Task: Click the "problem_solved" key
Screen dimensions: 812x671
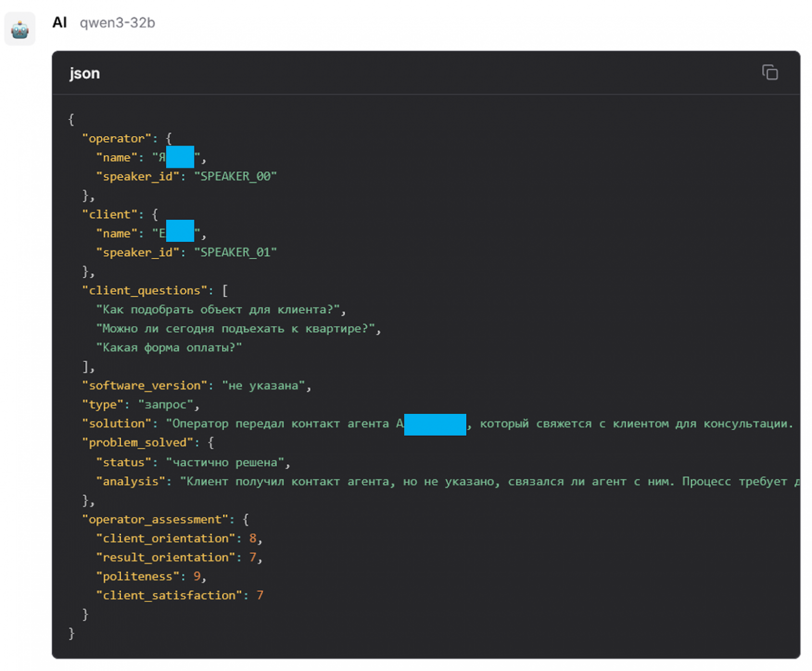Action: (137, 442)
